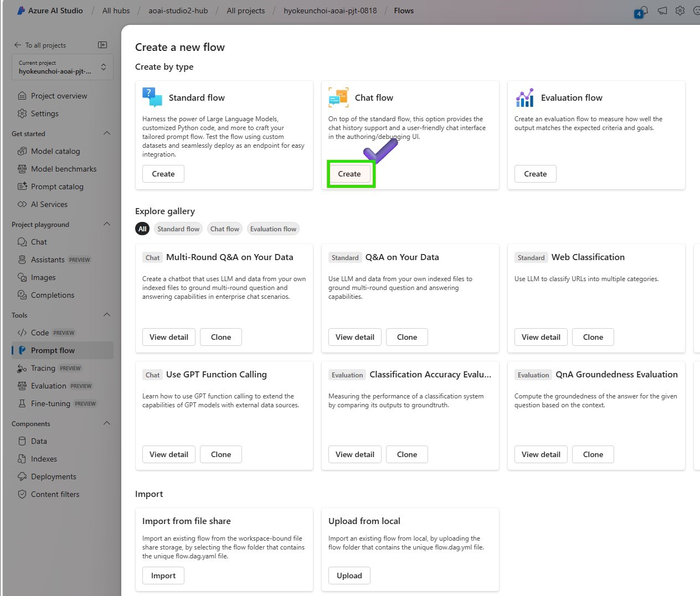Open Tracing in the sidebar
The image size is (700, 596).
(x=63, y=368)
